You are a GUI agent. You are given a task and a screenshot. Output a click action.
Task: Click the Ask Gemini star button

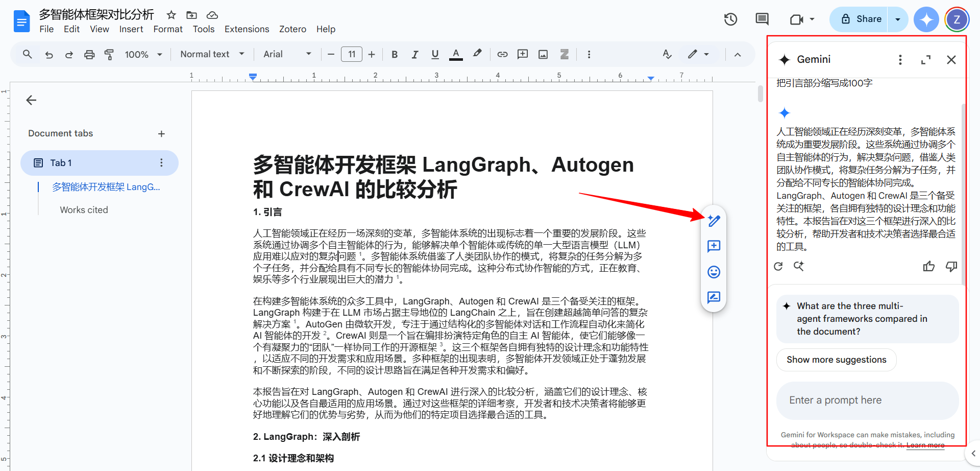pos(926,19)
